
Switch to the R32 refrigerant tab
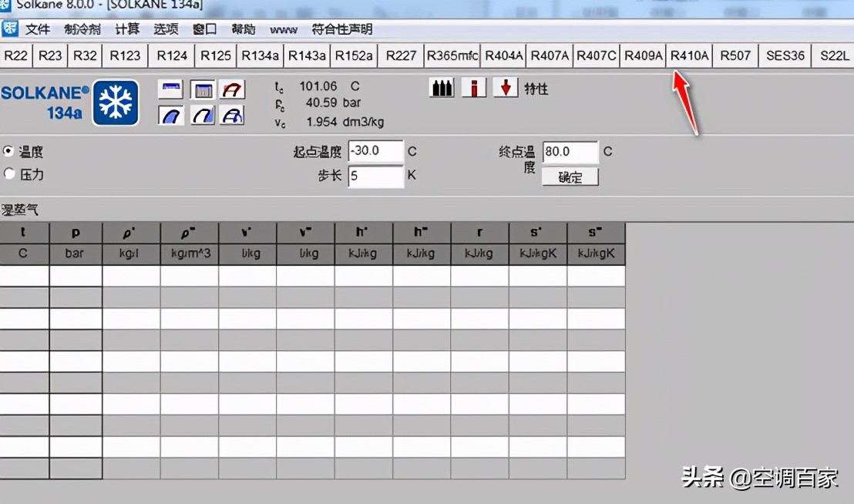85,55
